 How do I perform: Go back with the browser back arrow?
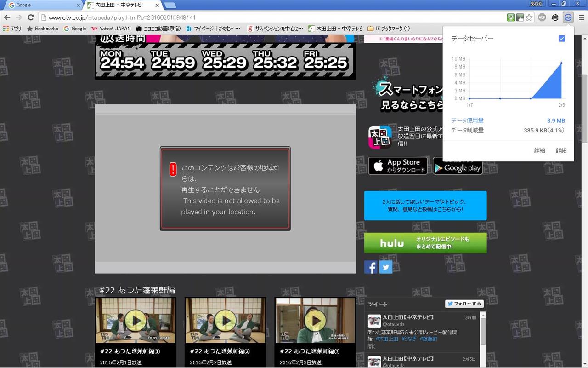pos(7,17)
